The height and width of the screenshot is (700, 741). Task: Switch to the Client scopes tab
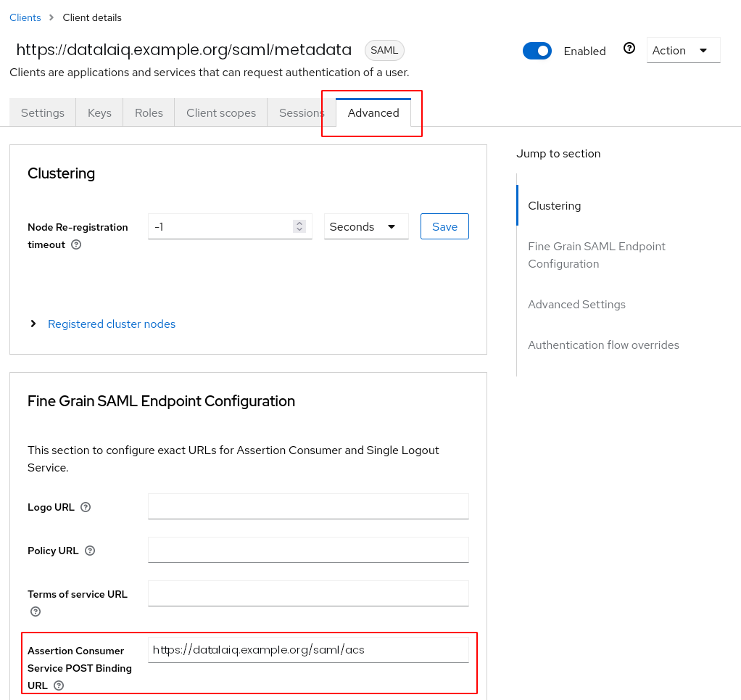point(220,112)
